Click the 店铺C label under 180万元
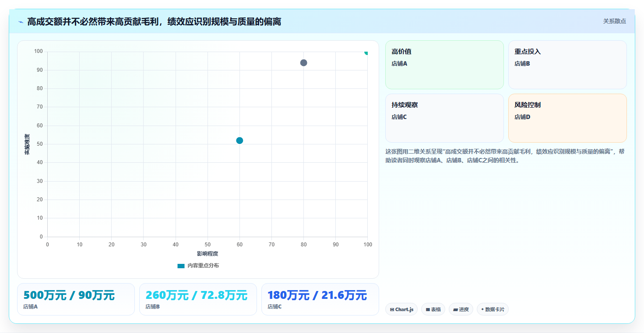Image resolution: width=644 pixels, height=333 pixels. [x=274, y=307]
